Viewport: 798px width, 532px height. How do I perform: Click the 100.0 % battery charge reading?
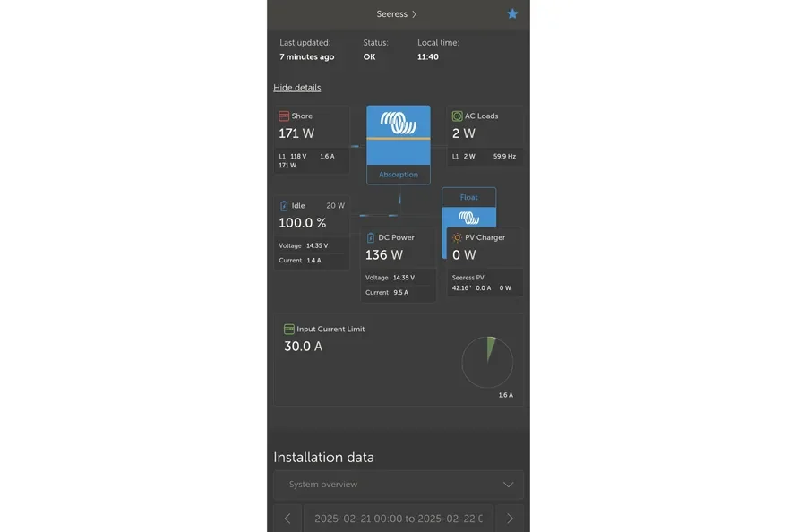tap(302, 223)
